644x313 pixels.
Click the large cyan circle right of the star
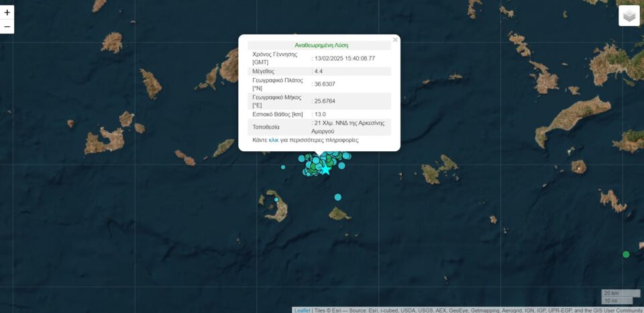[x=341, y=165]
